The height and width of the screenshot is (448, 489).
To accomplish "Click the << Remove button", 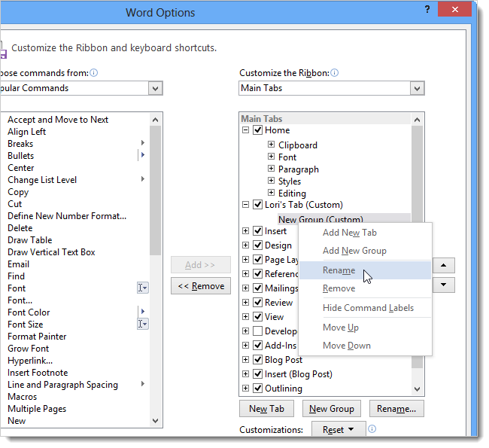I will pyautogui.click(x=201, y=286).
